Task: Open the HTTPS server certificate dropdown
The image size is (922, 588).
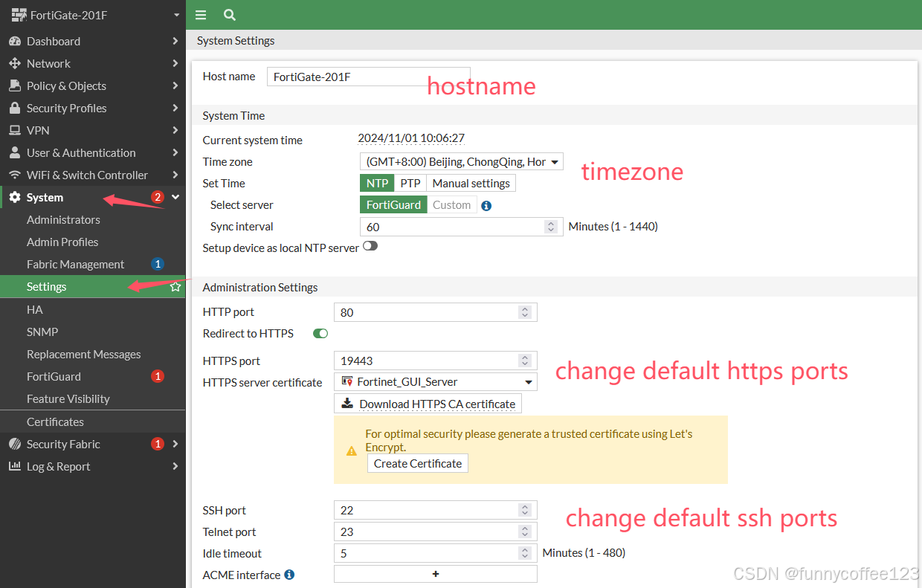Action: pyautogui.click(x=436, y=382)
